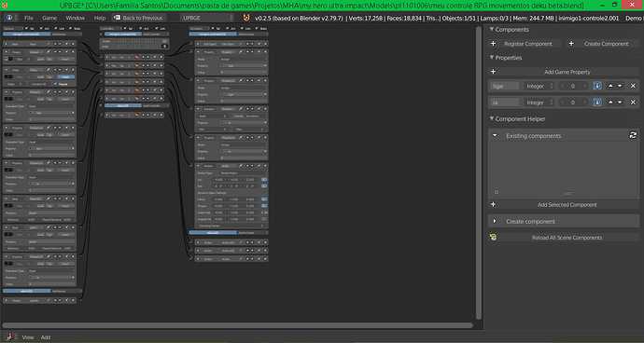Viewport: 644px width, 343px height.
Task: Click the UPBGE splash logo icon
Action: [246, 18]
